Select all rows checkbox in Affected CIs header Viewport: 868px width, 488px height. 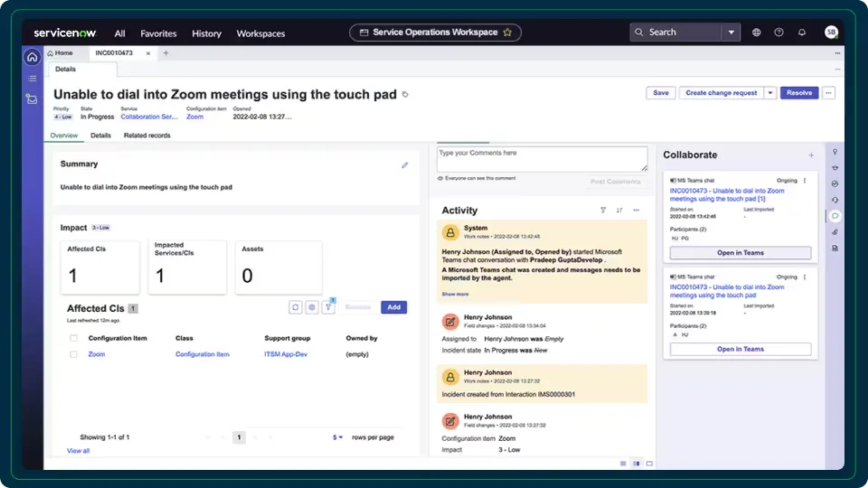[73, 338]
